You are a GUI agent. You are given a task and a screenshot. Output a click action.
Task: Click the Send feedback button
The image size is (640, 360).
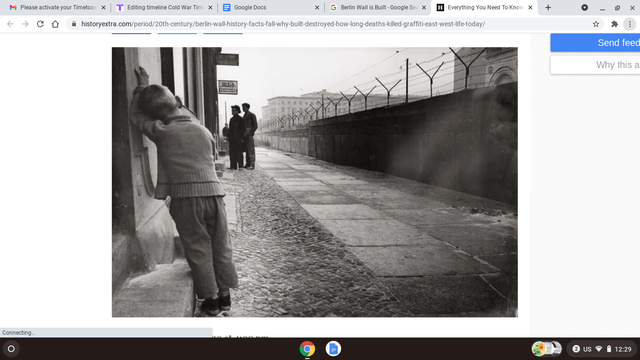pos(595,42)
